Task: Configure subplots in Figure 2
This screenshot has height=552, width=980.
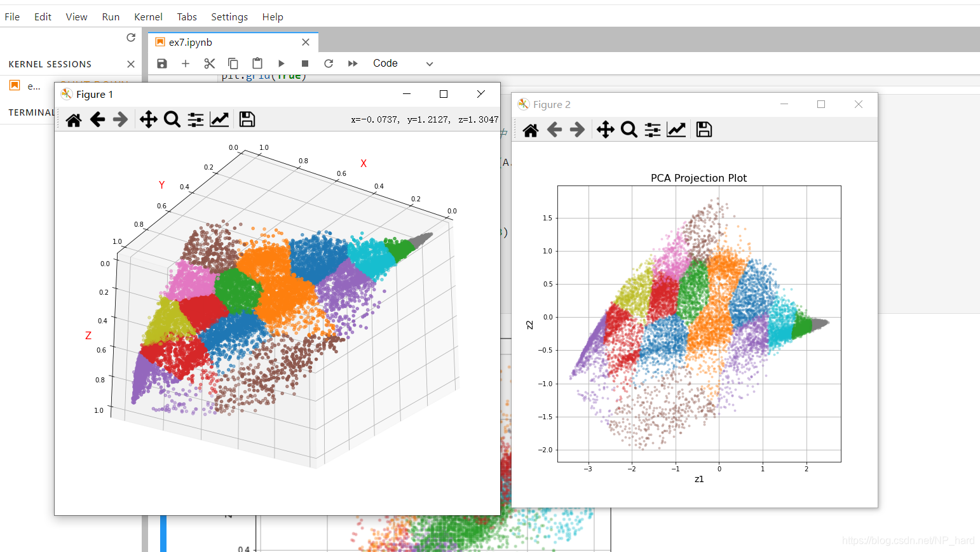Action: [653, 130]
